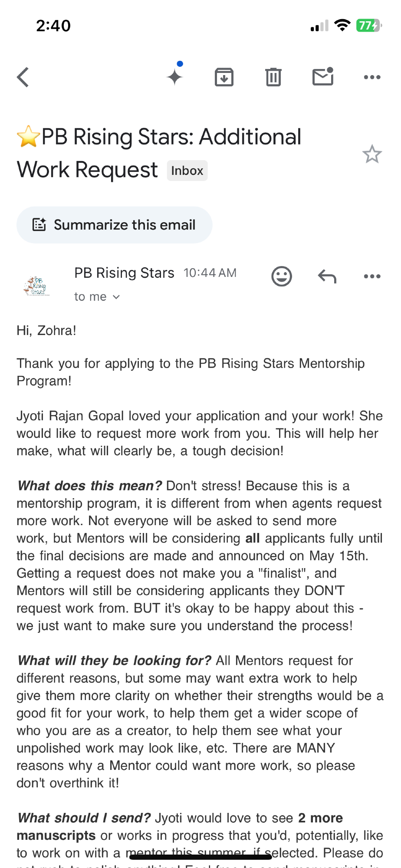Tap Summarize this email button

pyautogui.click(x=115, y=225)
